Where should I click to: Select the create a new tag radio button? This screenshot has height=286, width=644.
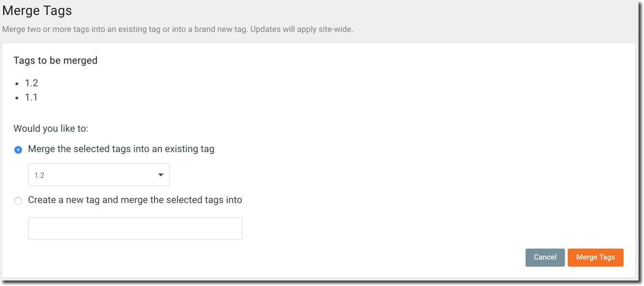[18, 201]
